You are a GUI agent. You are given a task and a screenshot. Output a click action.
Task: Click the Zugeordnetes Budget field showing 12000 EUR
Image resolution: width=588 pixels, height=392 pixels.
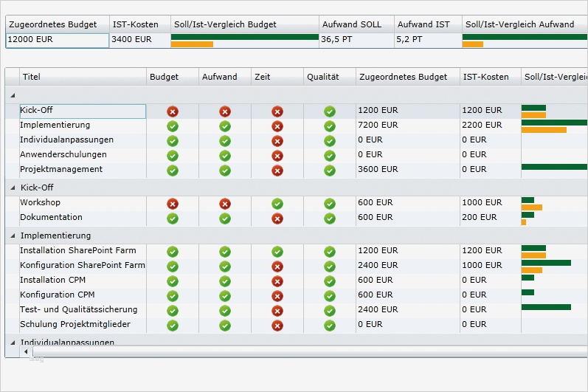point(57,40)
